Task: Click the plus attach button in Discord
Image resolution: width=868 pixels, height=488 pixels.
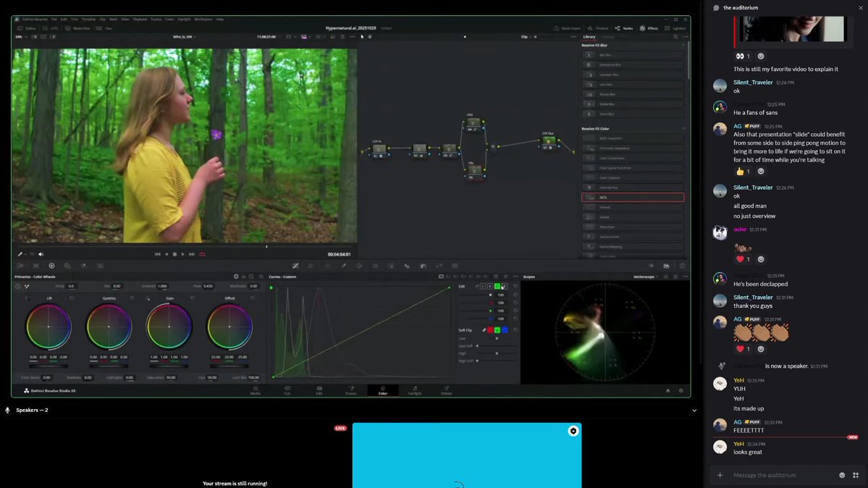Action: click(x=720, y=475)
